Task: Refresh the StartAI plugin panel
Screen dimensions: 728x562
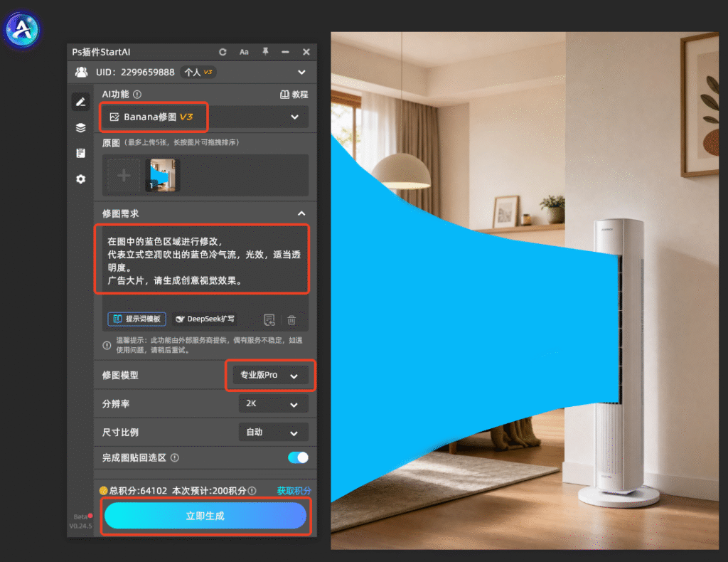Action: click(x=223, y=52)
